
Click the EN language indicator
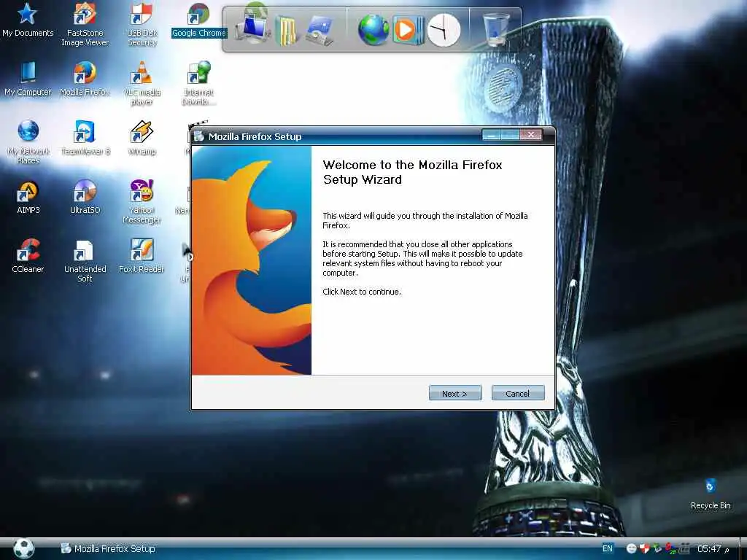coord(608,548)
